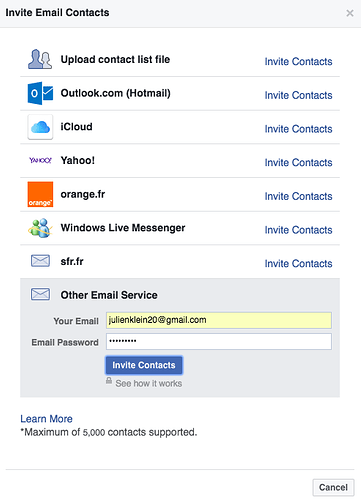
Task: Open the Learn More link
Action: click(46, 419)
